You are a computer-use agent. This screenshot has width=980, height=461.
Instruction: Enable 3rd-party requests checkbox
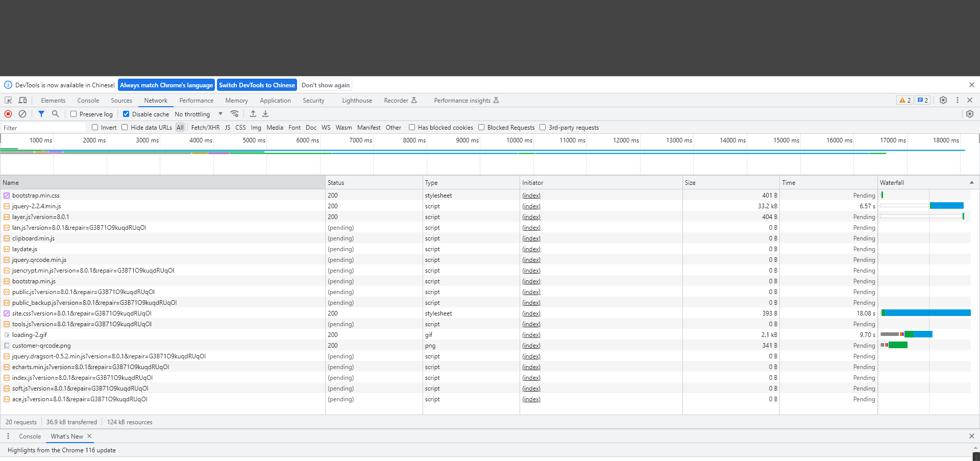pos(543,127)
